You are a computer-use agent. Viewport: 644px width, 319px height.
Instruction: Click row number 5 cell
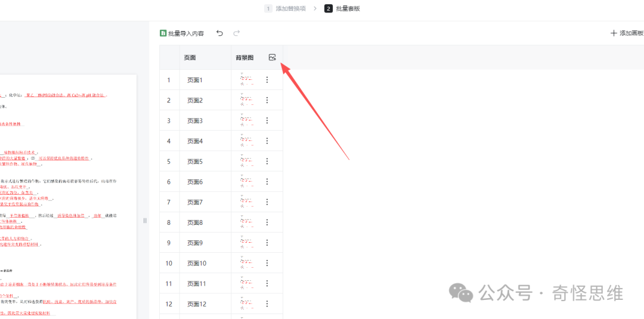pos(169,162)
